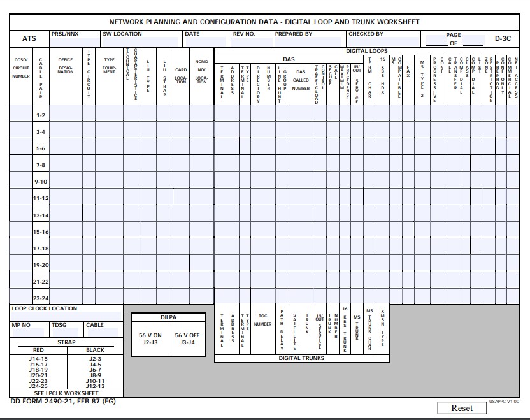Click the page total field beside OF
The width and height of the screenshot is (530, 420).
click(x=473, y=40)
